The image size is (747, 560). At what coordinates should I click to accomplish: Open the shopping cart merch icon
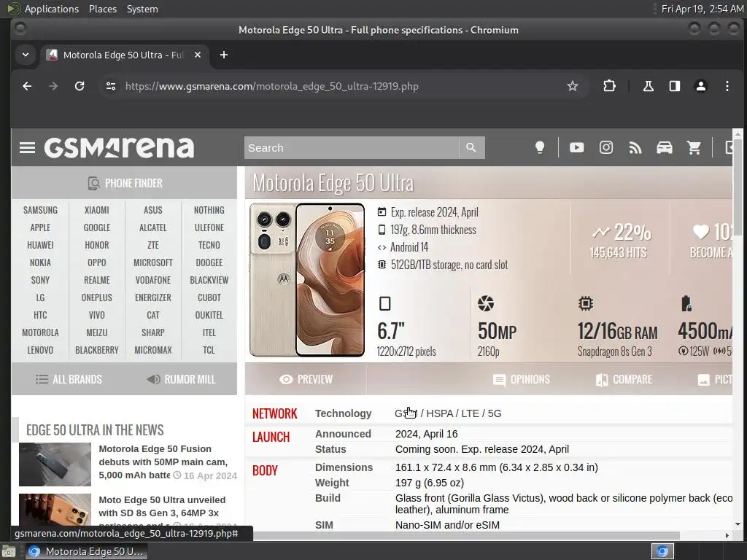click(x=694, y=147)
